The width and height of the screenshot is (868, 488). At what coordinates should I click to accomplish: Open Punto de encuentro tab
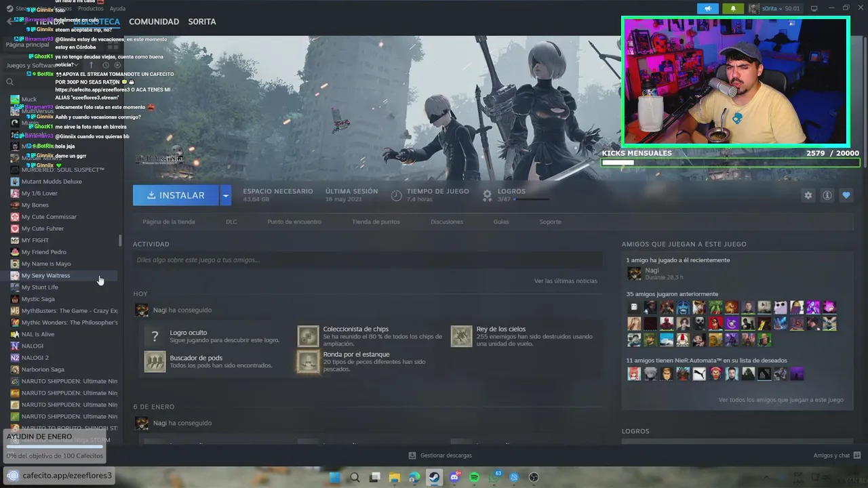[x=294, y=222]
